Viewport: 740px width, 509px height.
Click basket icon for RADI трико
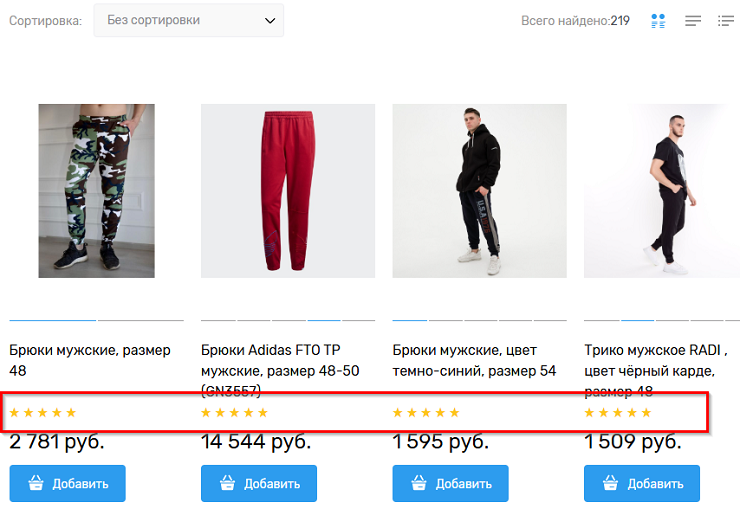611,484
